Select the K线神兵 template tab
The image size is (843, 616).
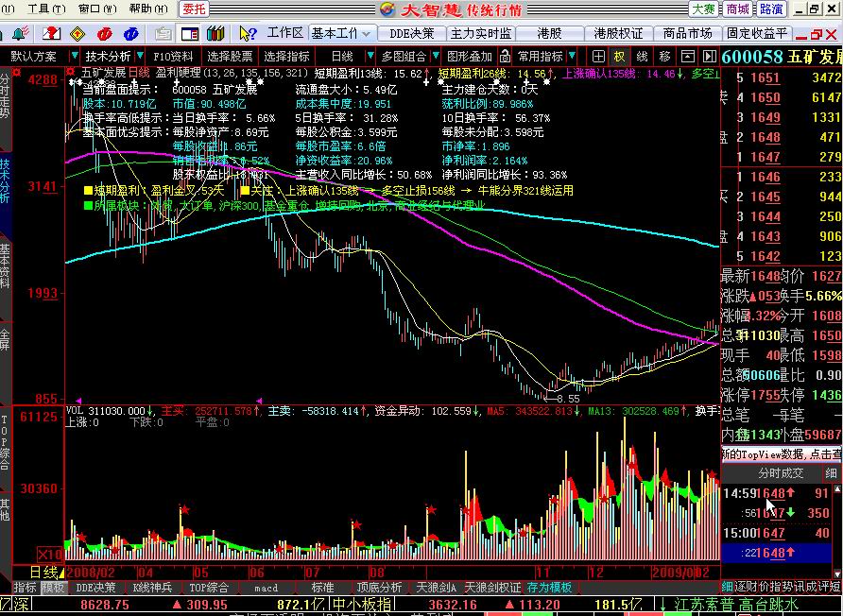tap(153, 588)
